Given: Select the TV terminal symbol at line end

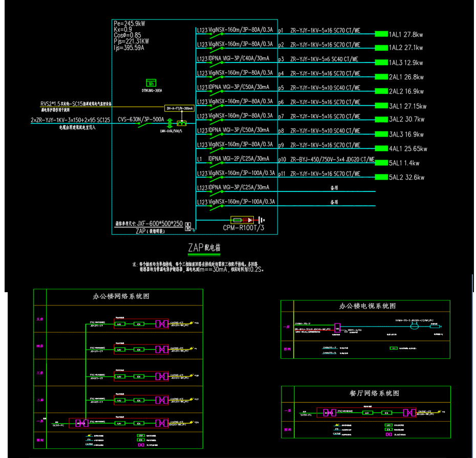Looking at the screenshot, I should pos(435,326).
